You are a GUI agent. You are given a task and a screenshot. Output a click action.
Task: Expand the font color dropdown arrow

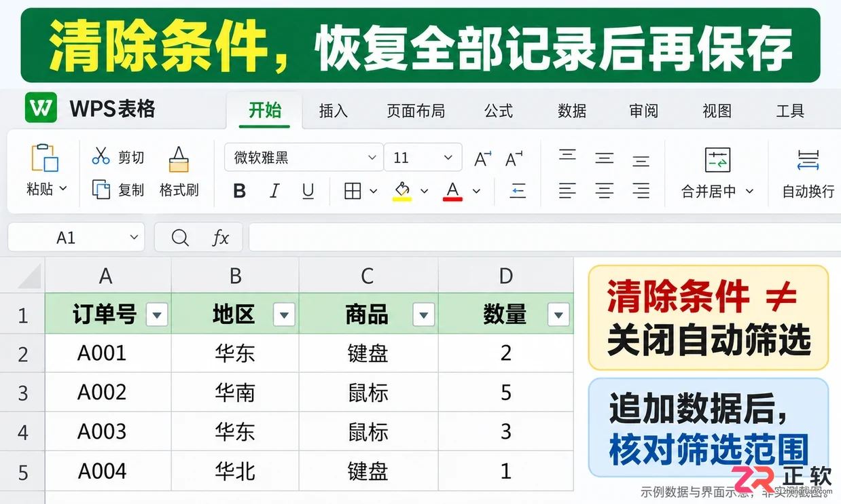click(x=476, y=192)
